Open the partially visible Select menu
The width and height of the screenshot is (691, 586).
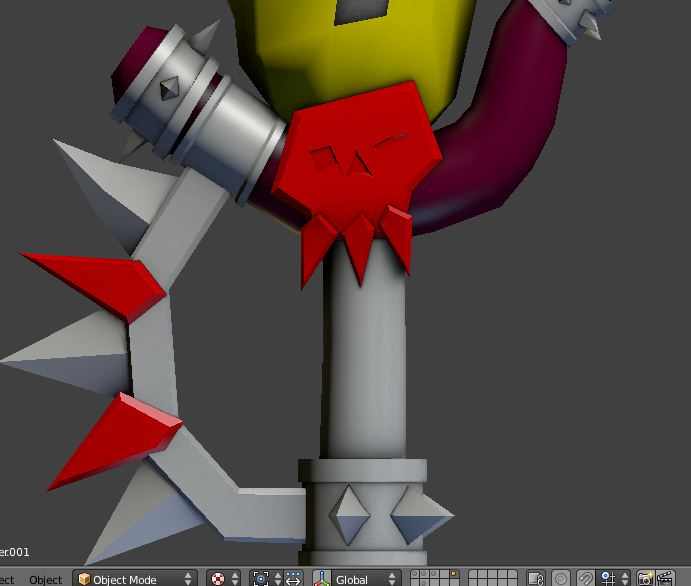click(7, 580)
